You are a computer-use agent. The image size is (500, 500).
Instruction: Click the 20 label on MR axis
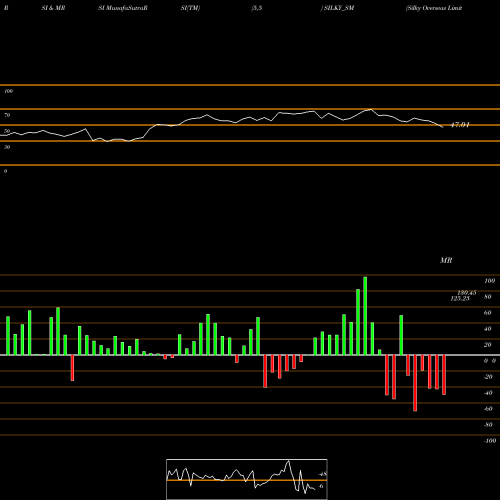[x=488, y=345]
